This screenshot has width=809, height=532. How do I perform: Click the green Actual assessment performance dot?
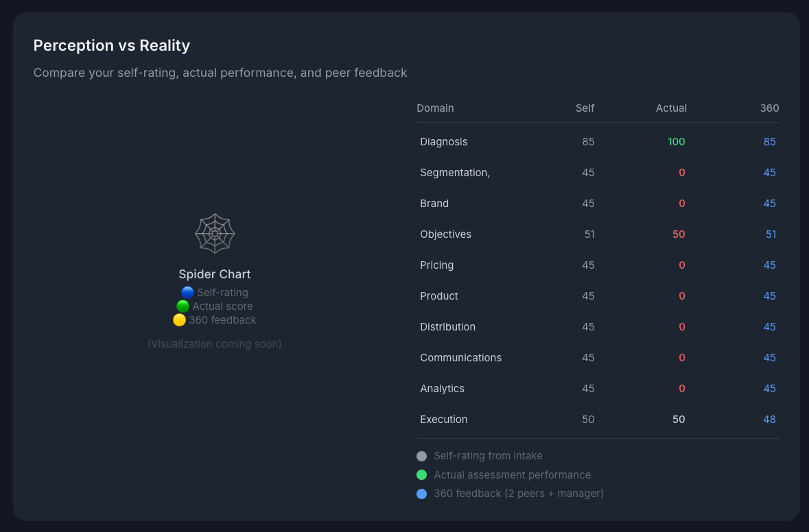point(421,474)
